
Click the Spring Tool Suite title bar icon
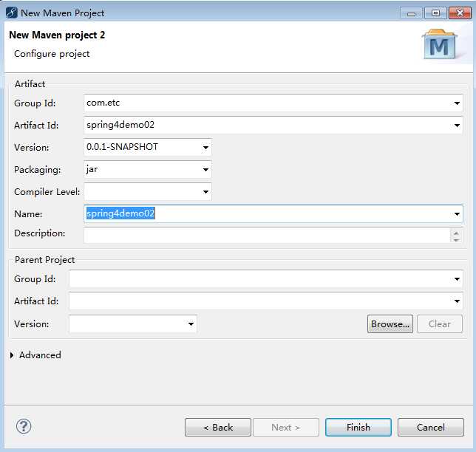pyautogui.click(x=12, y=13)
